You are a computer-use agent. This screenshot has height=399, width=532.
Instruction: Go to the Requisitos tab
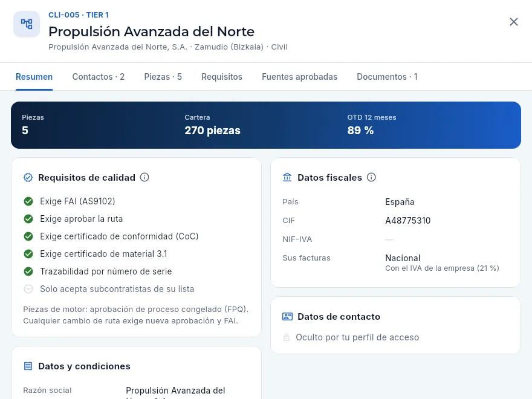tap(222, 77)
